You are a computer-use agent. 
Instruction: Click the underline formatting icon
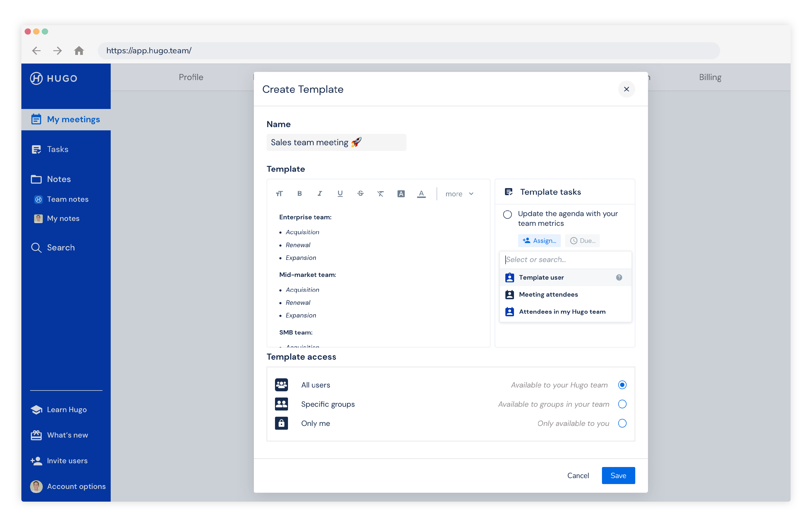(x=340, y=194)
